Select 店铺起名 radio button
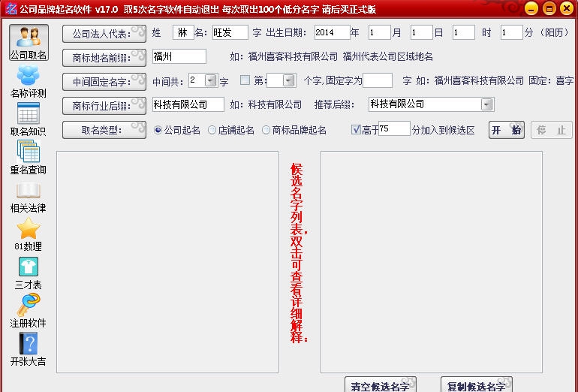The width and height of the screenshot is (578, 392). coord(212,130)
